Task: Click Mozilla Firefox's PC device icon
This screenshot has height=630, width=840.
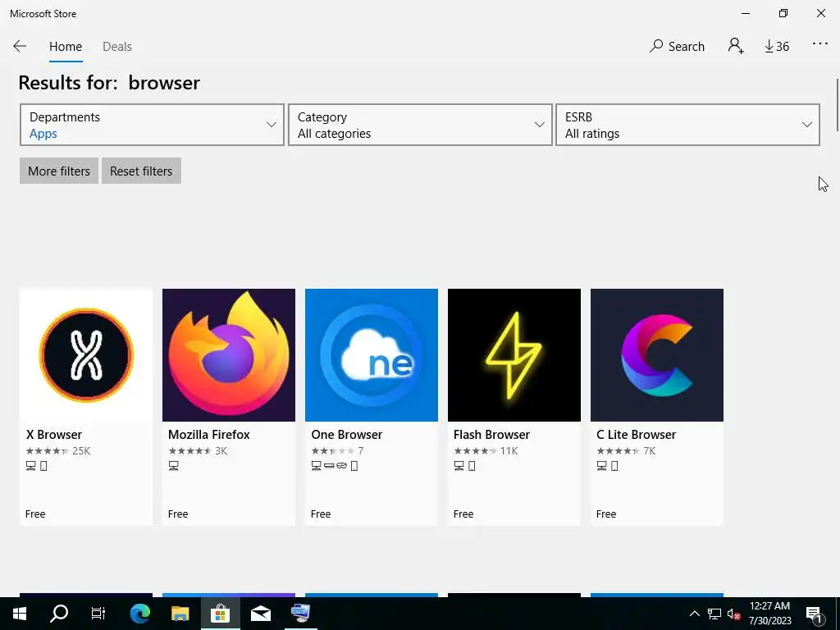Action: coord(174,466)
